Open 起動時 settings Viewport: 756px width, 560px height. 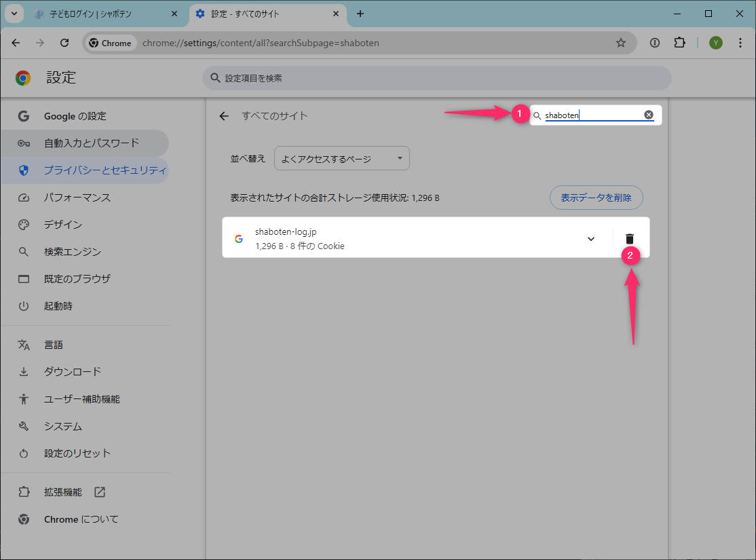[58, 306]
